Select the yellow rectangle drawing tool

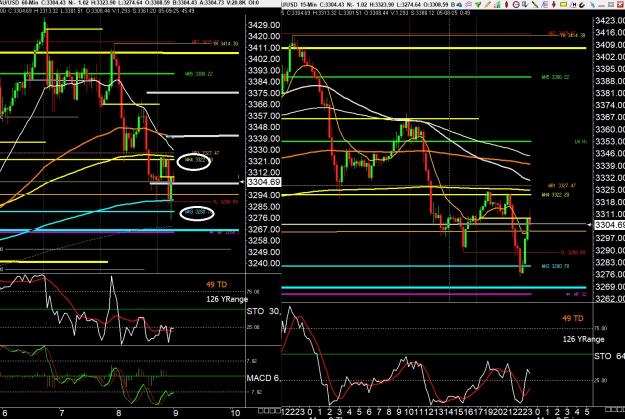[563, 5]
